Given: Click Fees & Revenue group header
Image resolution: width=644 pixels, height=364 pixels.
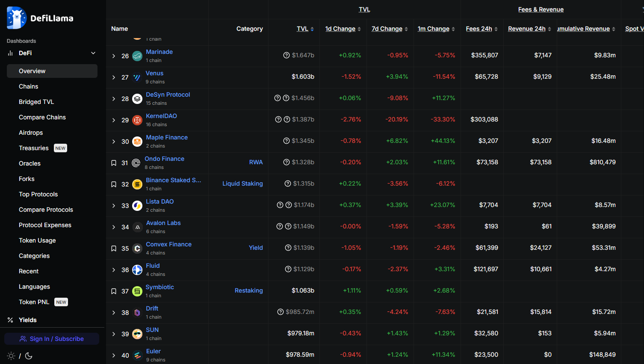Looking at the screenshot, I should coord(541,9).
